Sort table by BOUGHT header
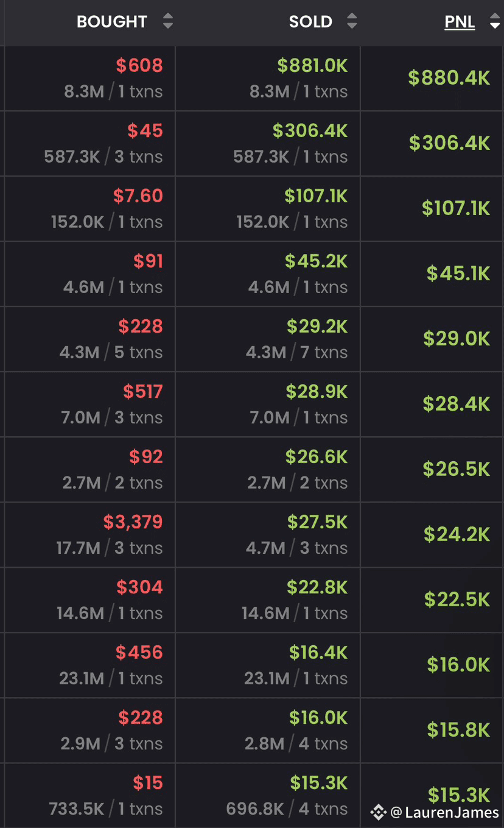Viewport: 504px width, 828px height. coord(112,22)
